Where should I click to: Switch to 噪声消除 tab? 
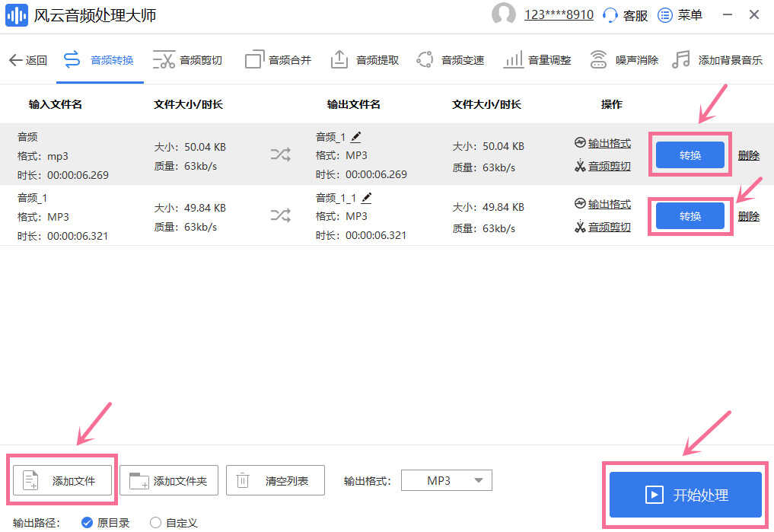[x=624, y=60]
